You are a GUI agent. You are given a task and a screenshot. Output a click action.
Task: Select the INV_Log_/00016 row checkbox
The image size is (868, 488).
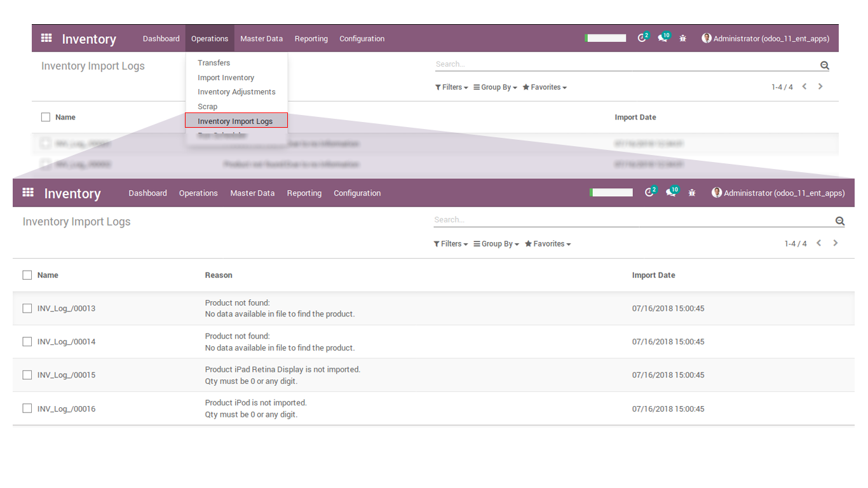click(27, 409)
